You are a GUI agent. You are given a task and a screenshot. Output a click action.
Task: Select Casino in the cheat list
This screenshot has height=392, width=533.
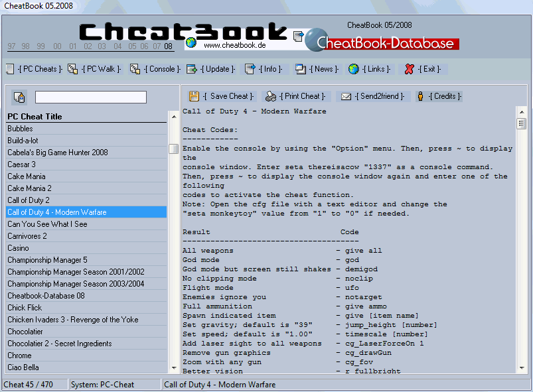coord(87,248)
